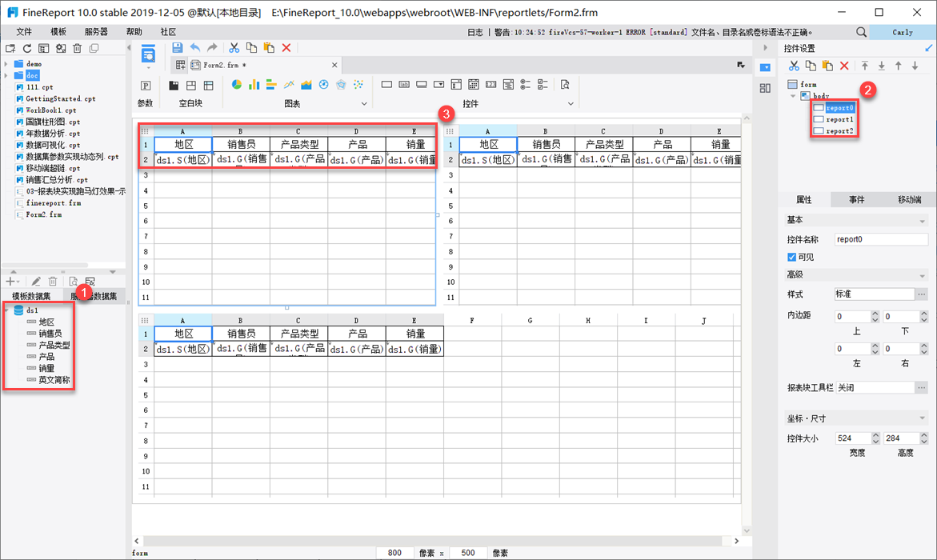The height and width of the screenshot is (560, 937).
Task: Click the dataset preview magnifier icon
Action: [x=73, y=281]
